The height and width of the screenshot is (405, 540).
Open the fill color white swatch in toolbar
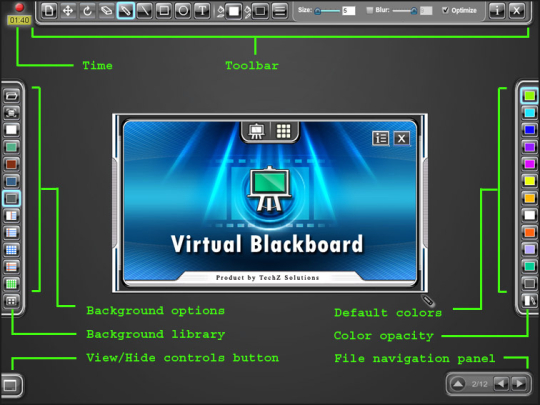click(234, 11)
